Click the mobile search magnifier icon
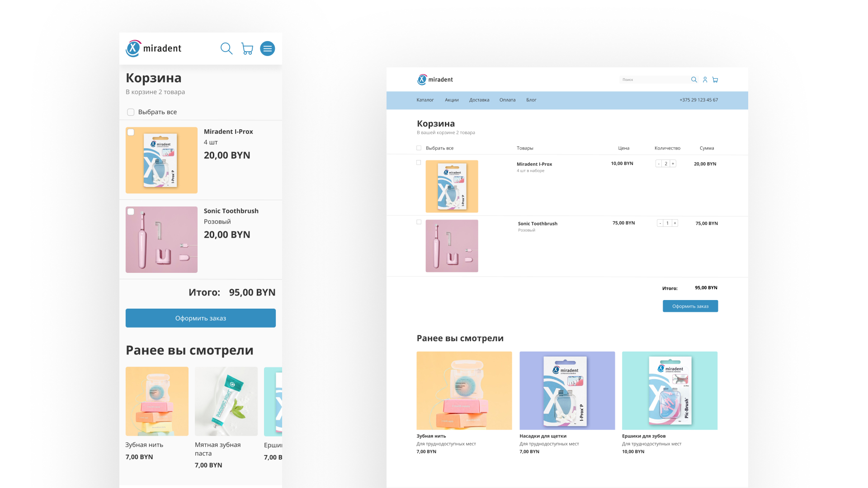 coord(226,48)
